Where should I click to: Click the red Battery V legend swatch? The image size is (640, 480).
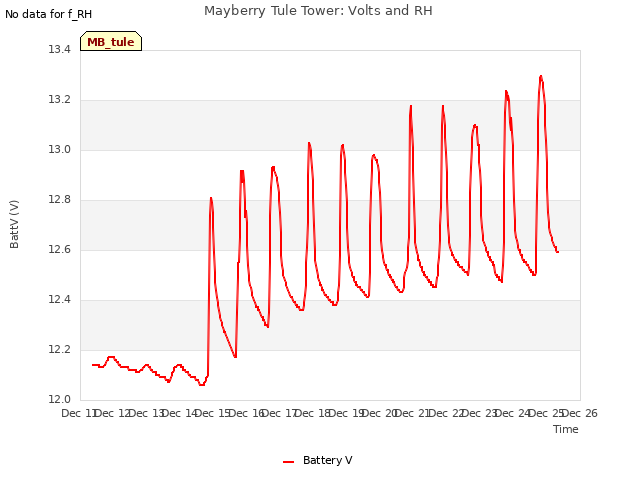(x=288, y=462)
